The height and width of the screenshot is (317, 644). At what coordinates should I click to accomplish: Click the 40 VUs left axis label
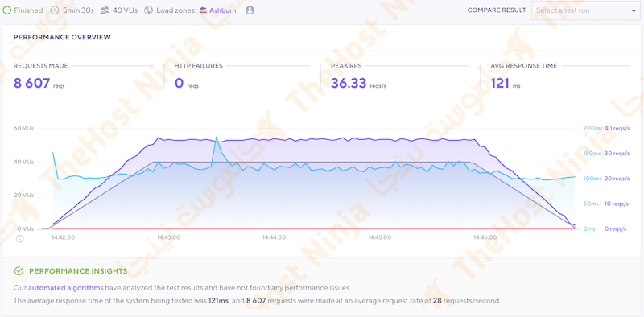pos(24,162)
